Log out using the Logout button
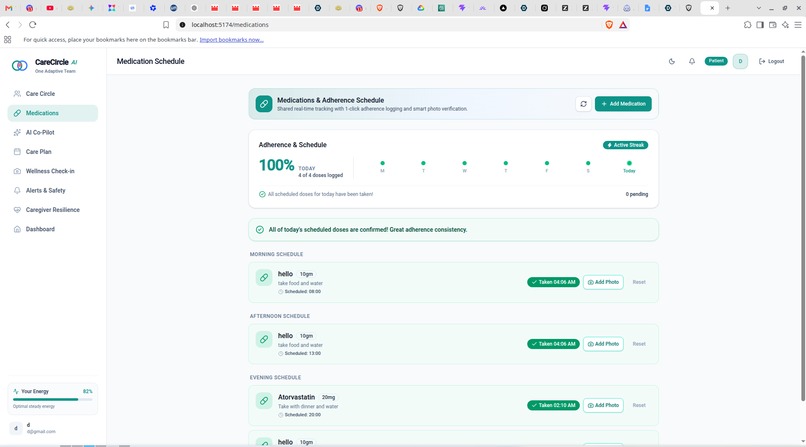Image resolution: width=806 pixels, height=447 pixels. 772,61
